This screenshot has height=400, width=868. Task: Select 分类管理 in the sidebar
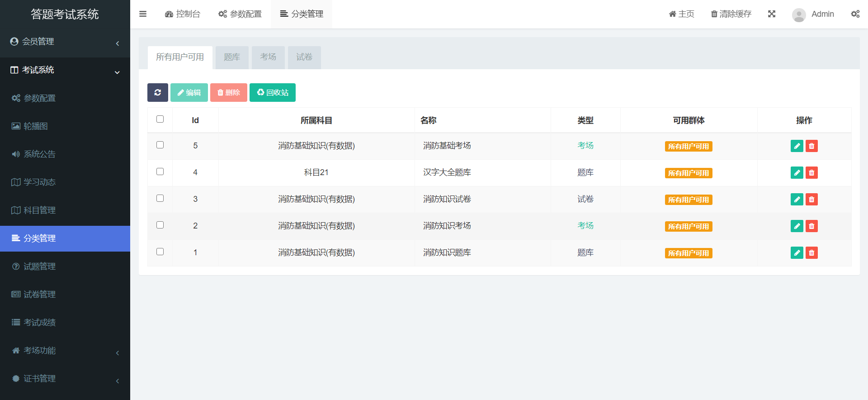pos(65,238)
